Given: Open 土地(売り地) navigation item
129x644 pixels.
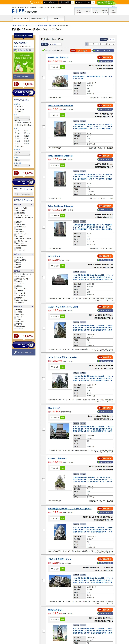Looking at the screenshot, I should point(96,11).
